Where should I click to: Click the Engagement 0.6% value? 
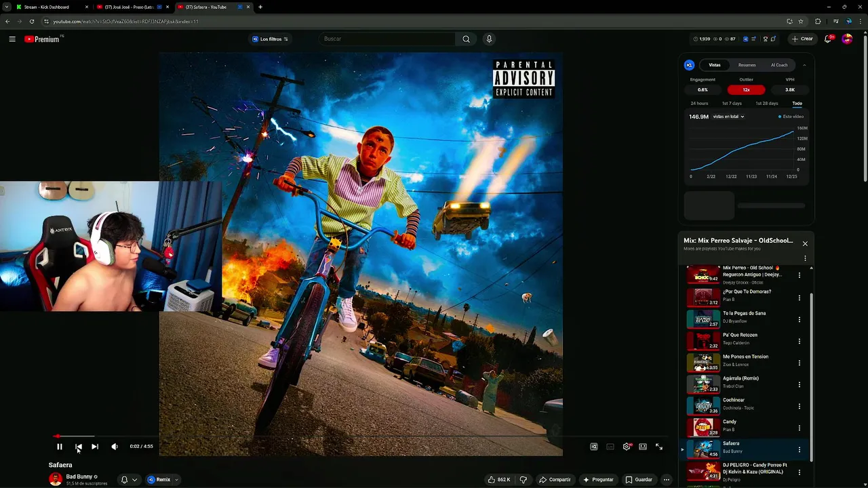pos(703,89)
